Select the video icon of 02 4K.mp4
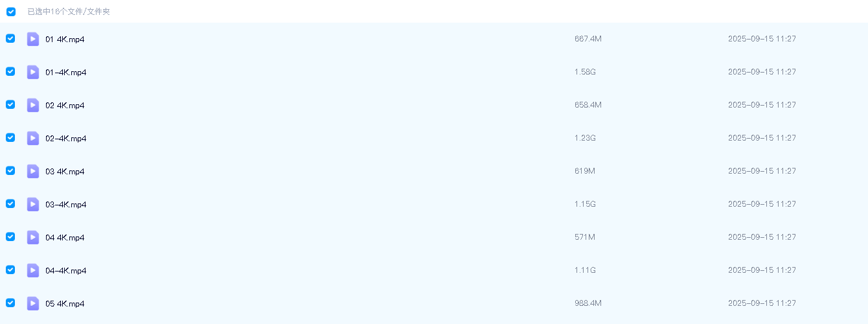 click(x=33, y=105)
